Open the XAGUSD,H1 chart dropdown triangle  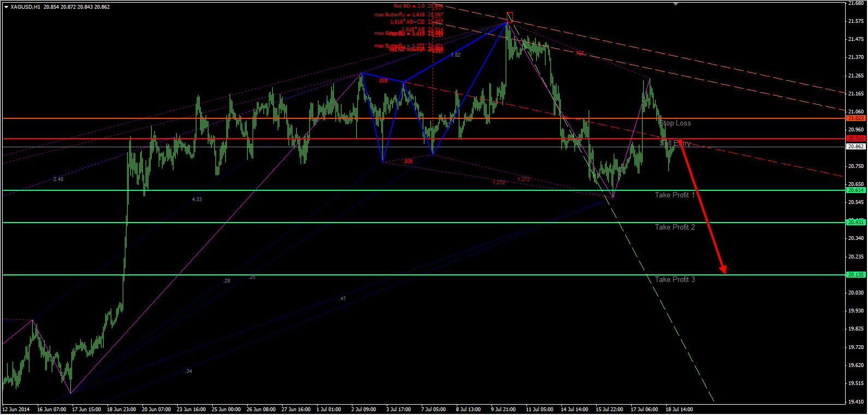(6, 7)
